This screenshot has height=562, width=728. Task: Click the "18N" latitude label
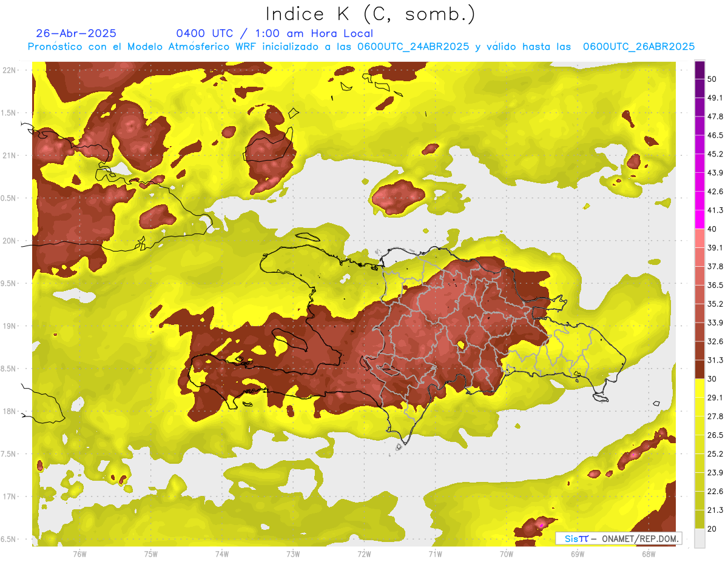point(9,412)
